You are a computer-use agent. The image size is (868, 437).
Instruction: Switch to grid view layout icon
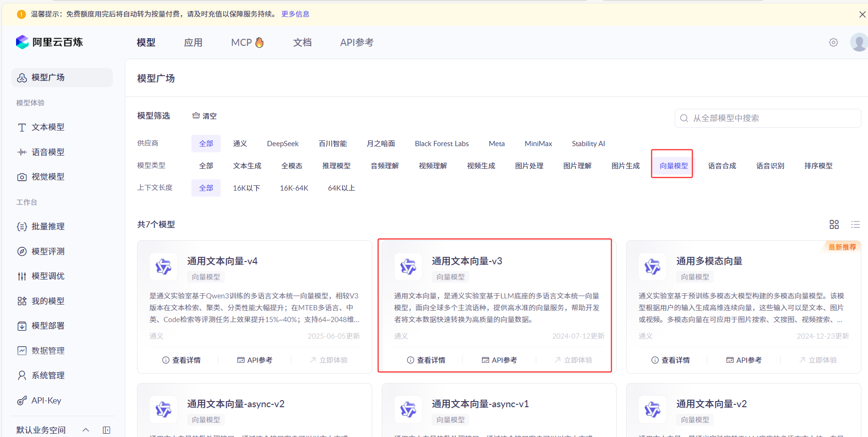[x=834, y=225]
